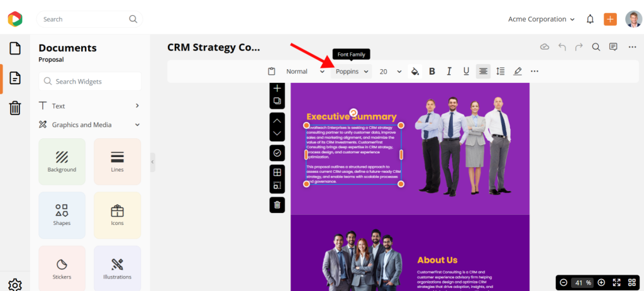Open the line spacing options
Image resolution: width=644 pixels, height=291 pixels.
(x=500, y=72)
